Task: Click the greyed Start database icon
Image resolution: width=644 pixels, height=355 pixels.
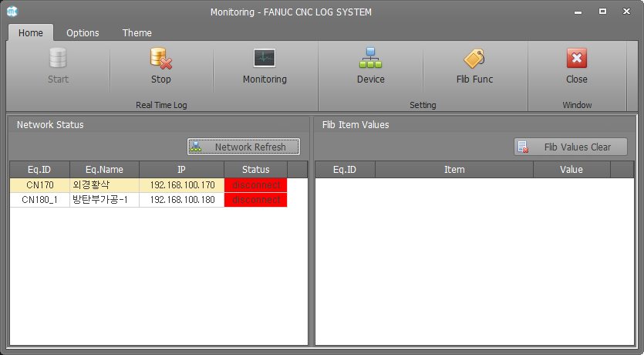Action: tap(58, 58)
